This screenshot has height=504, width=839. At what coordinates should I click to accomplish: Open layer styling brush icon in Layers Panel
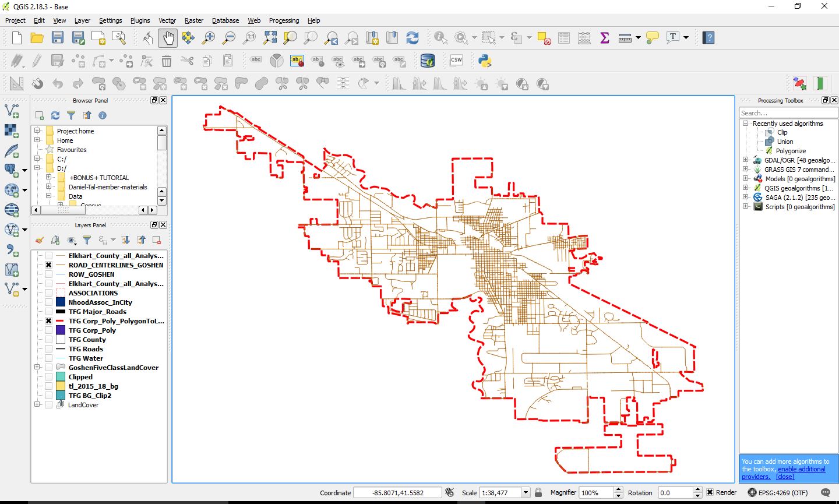pos(40,240)
